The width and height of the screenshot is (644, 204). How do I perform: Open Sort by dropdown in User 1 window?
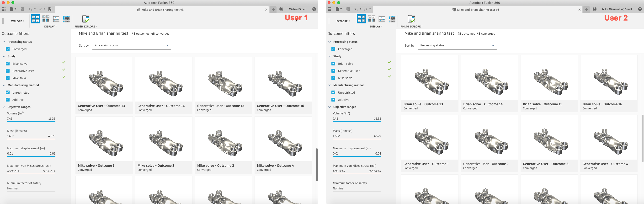coord(132,45)
